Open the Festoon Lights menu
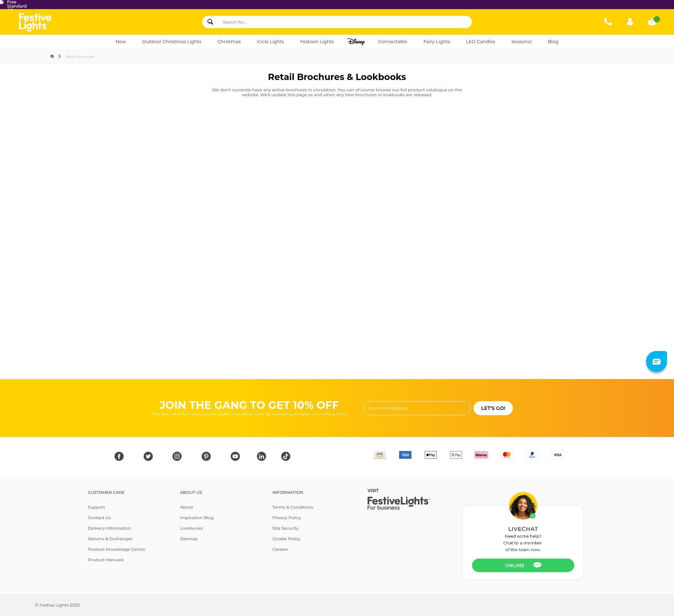Image resolution: width=674 pixels, height=616 pixels. 317,41
